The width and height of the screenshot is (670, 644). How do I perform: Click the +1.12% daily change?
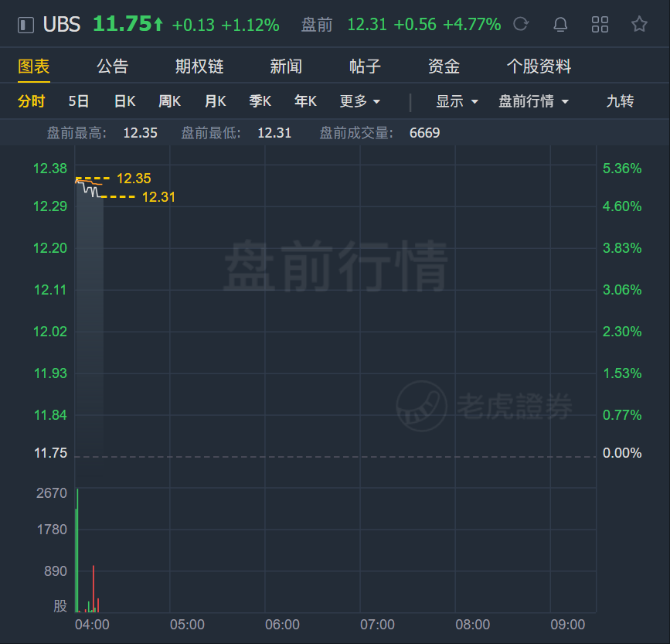coord(250,26)
